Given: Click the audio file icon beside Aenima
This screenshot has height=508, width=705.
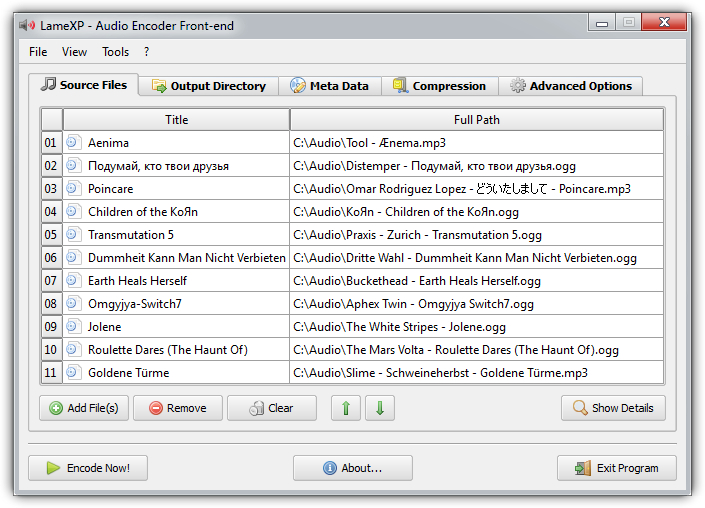Looking at the screenshot, I should 72,142.
